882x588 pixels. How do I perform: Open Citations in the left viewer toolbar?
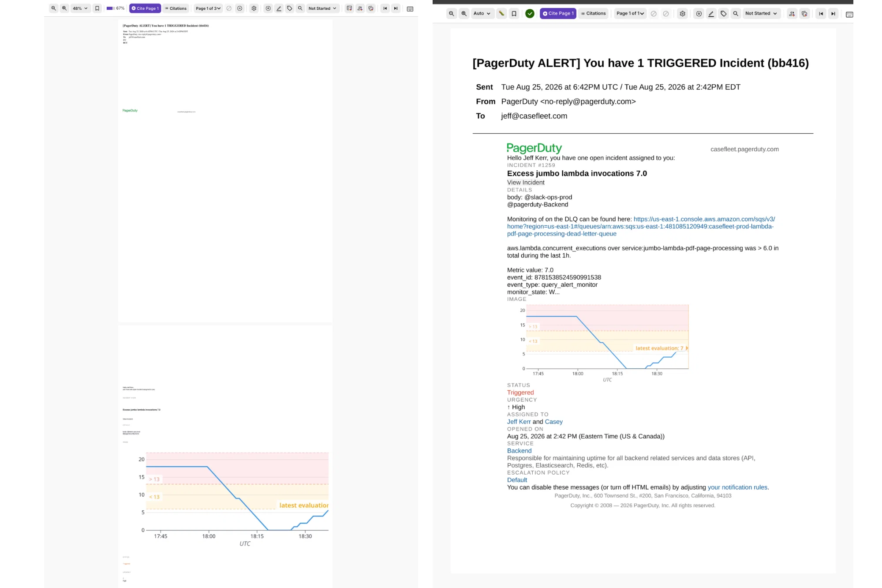click(x=176, y=8)
